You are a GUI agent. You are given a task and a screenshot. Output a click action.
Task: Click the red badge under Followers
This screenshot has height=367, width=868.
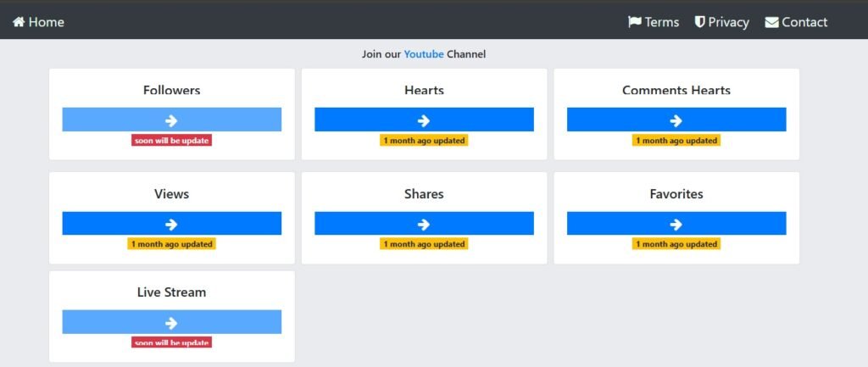(x=171, y=140)
